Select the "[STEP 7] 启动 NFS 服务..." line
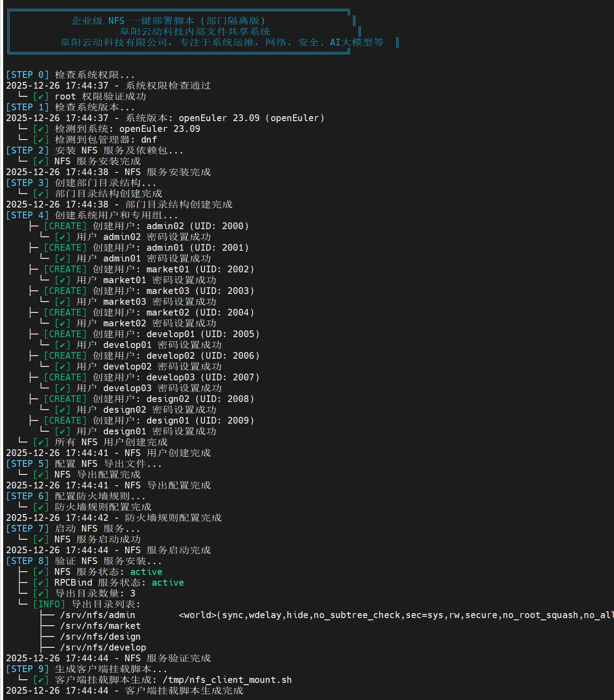 coord(73,528)
